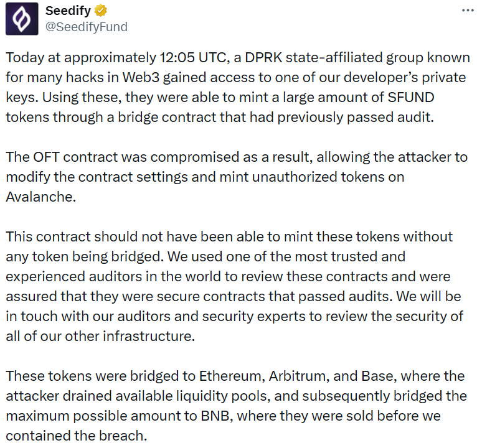Image resolution: width=477 pixels, height=448 pixels.
Task: Click the word "Ethereum" in the last paragraph
Action: (230, 376)
